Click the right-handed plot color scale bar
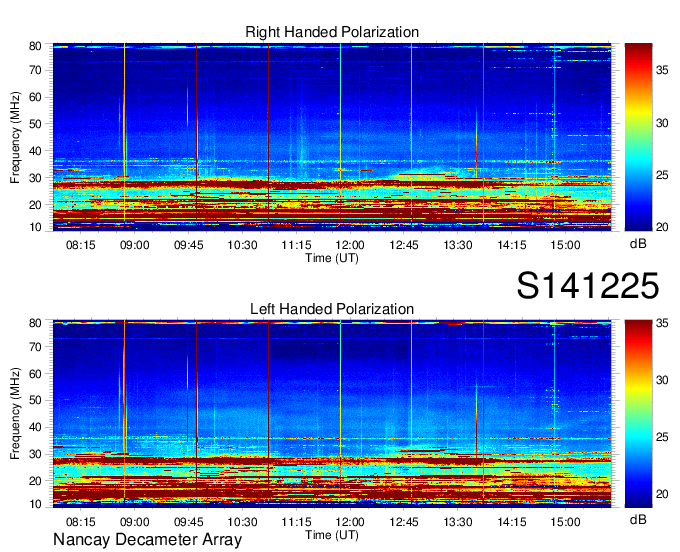This screenshot has height=552, width=680. pos(638,137)
